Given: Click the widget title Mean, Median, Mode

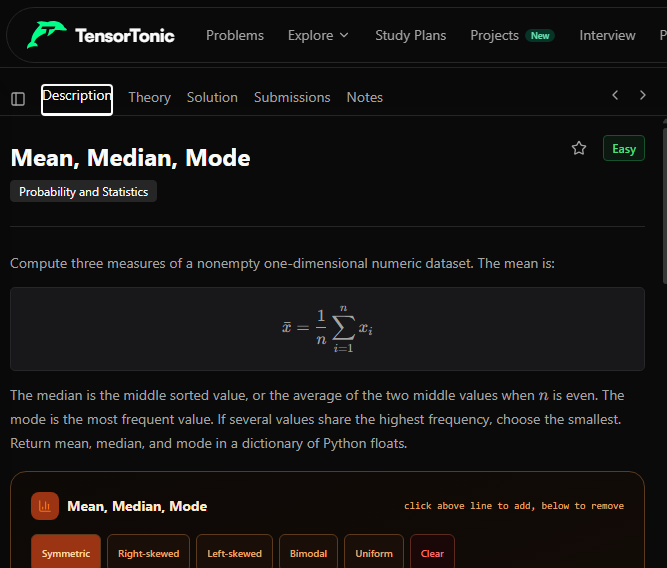Looking at the screenshot, I should coord(137,506).
